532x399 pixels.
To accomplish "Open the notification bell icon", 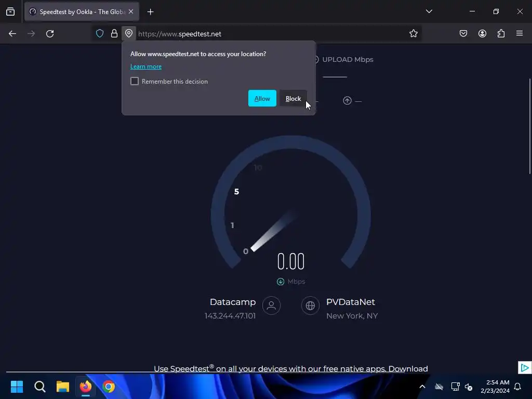I will [x=517, y=387].
